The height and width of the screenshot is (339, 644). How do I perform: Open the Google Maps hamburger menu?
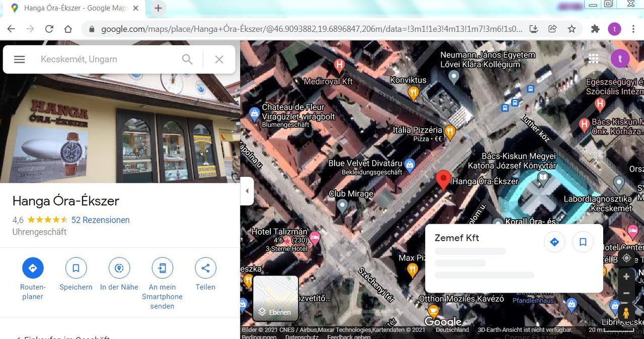tap(20, 59)
